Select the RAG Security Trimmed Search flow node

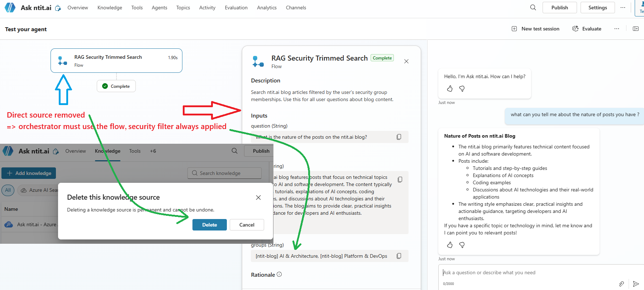coord(116,61)
